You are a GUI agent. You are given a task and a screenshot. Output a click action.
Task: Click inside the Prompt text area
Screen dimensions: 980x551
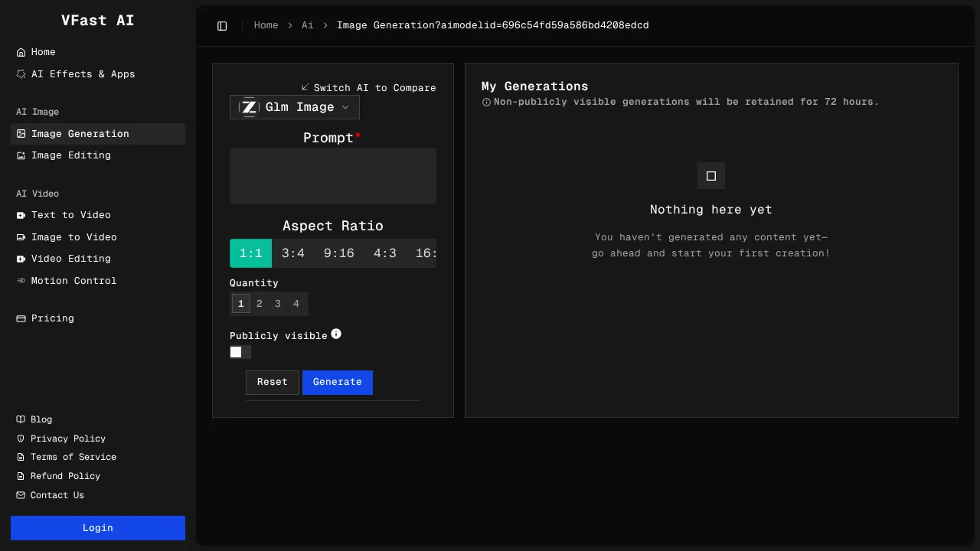point(332,175)
